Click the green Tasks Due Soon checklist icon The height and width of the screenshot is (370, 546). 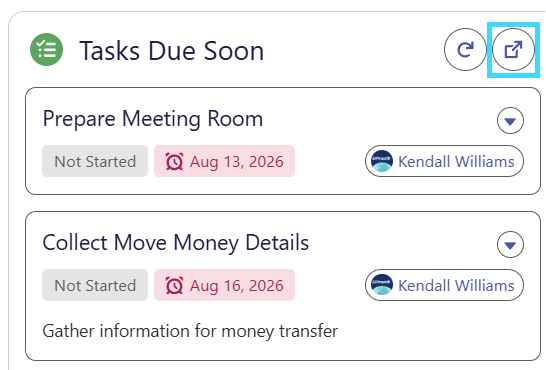click(x=46, y=49)
